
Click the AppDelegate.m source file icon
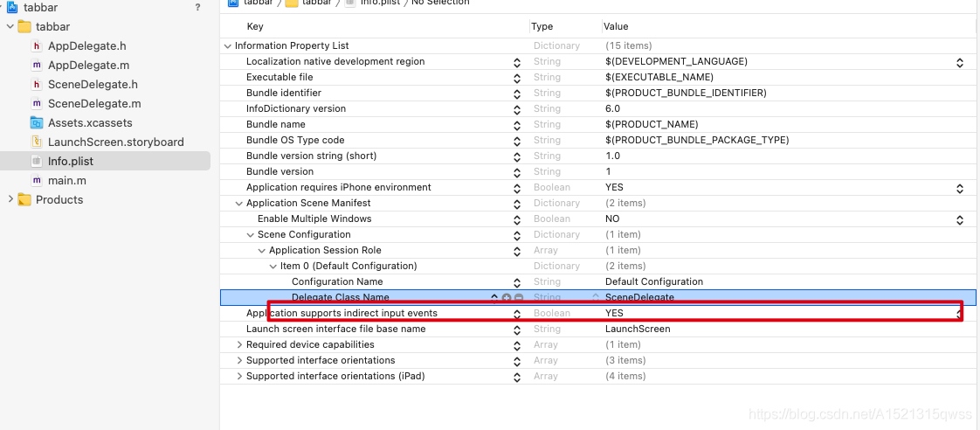click(x=37, y=65)
